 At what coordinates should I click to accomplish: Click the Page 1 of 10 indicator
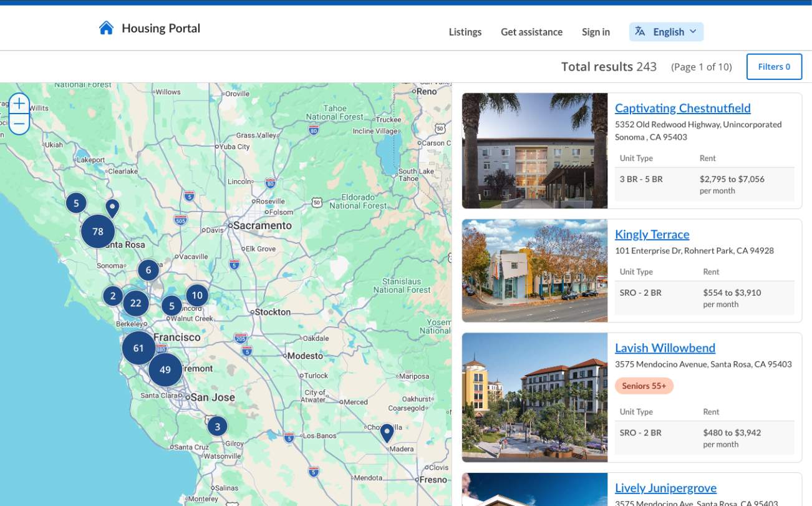pos(702,67)
